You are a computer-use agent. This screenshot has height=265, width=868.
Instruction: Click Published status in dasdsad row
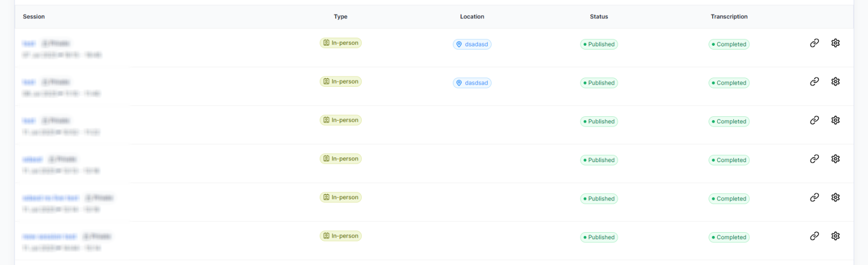coord(599,83)
